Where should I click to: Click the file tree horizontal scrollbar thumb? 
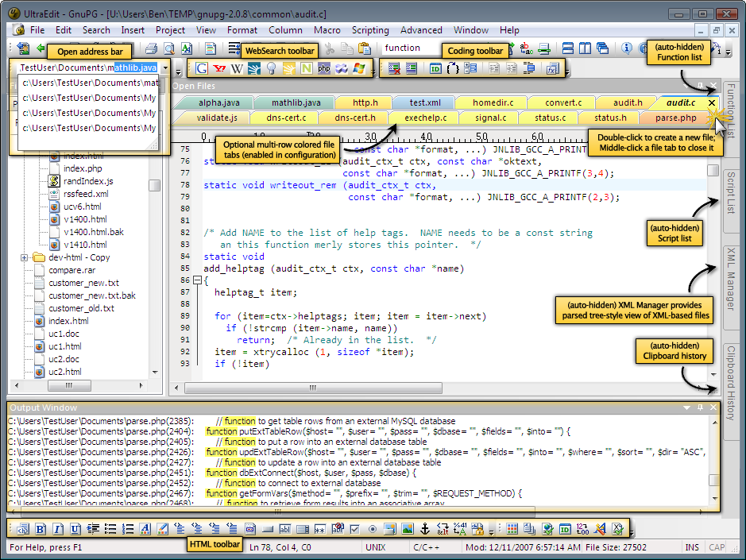coord(69,385)
